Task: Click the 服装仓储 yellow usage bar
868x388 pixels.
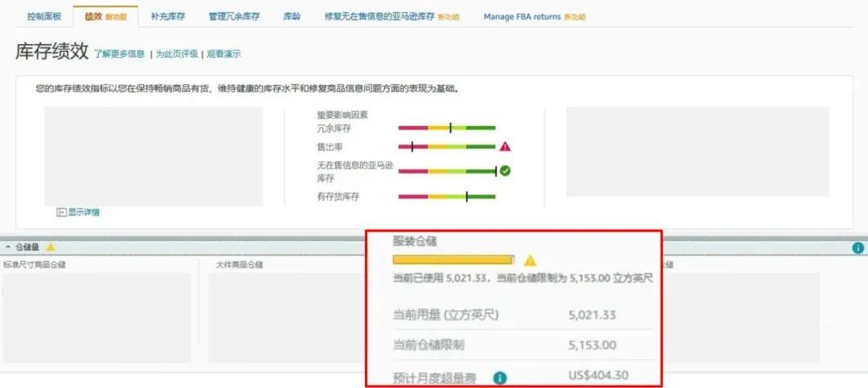Action: (453, 259)
